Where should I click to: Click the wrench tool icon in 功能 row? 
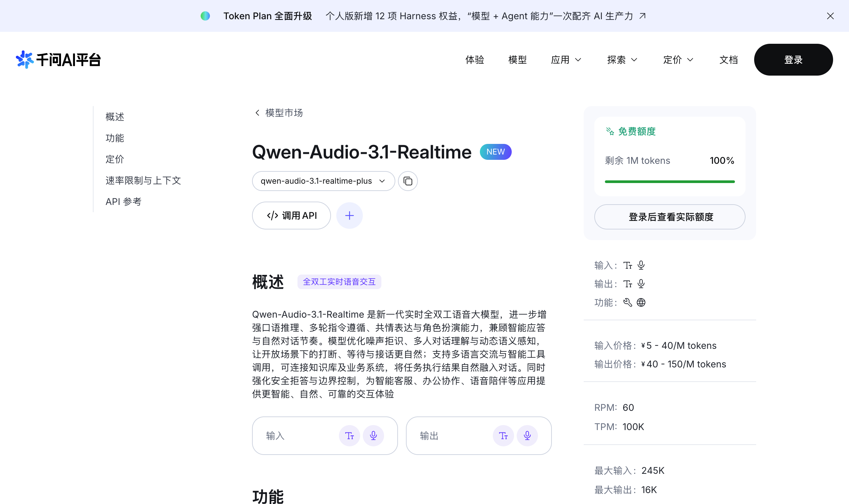click(x=627, y=303)
